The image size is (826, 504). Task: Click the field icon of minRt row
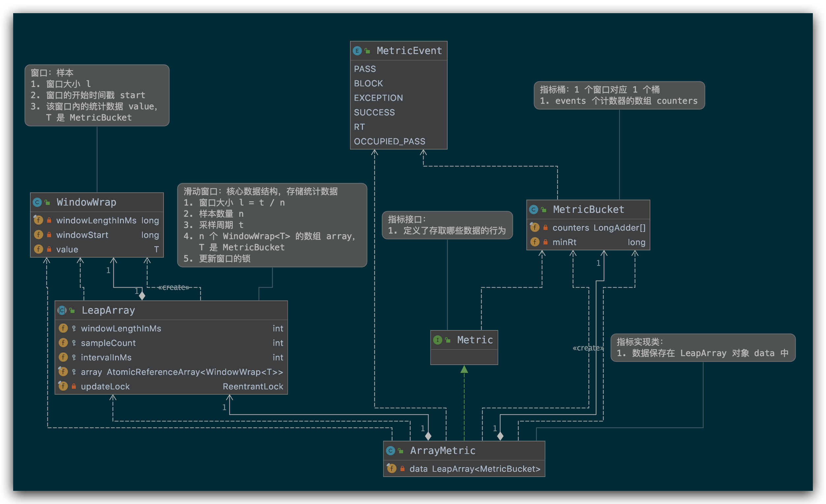point(535,241)
